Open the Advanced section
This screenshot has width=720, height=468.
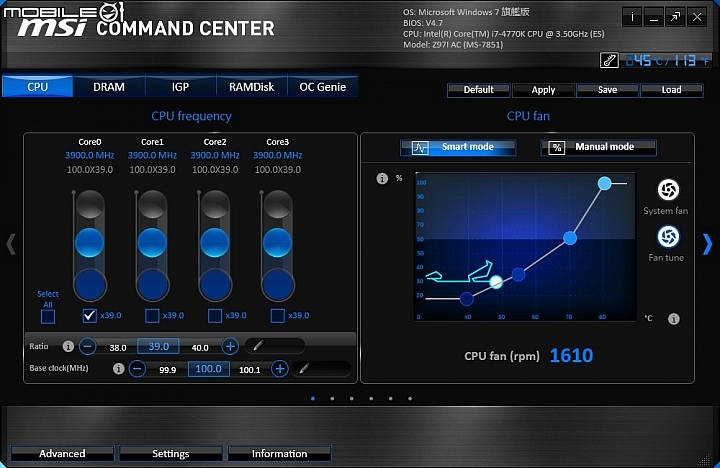point(62,453)
